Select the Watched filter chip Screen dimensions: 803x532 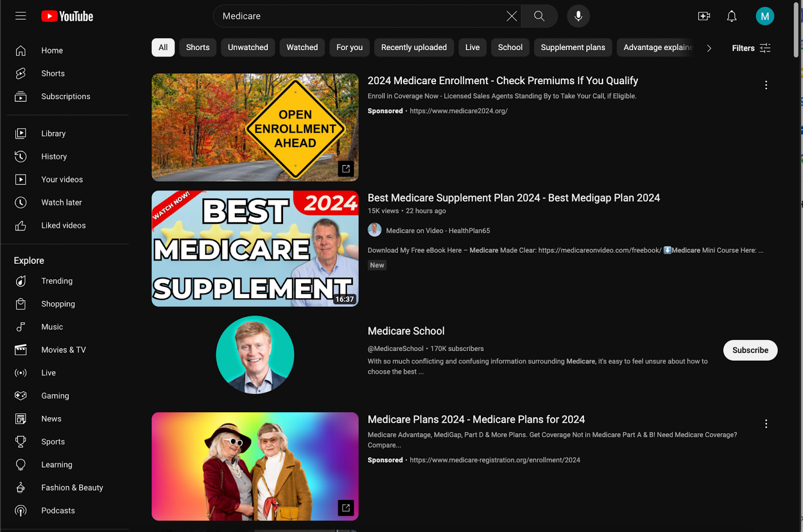(302, 48)
